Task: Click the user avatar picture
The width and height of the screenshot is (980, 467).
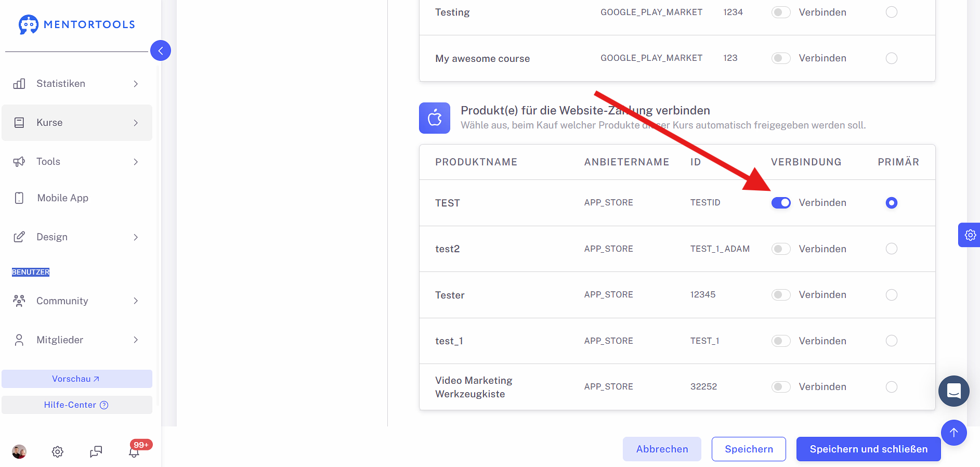Action: 19,452
